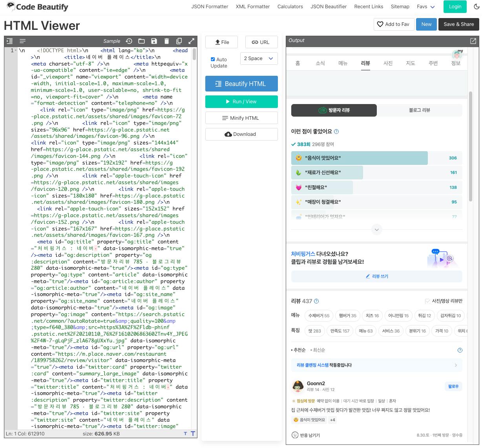Open JSON Beautifier in top menu

pos(329,7)
